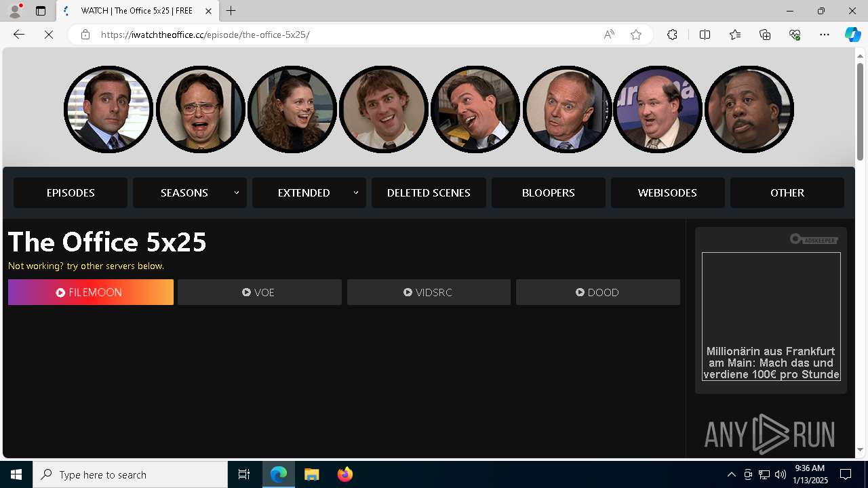
Task: Open Task View on taskbar
Action: (x=244, y=474)
